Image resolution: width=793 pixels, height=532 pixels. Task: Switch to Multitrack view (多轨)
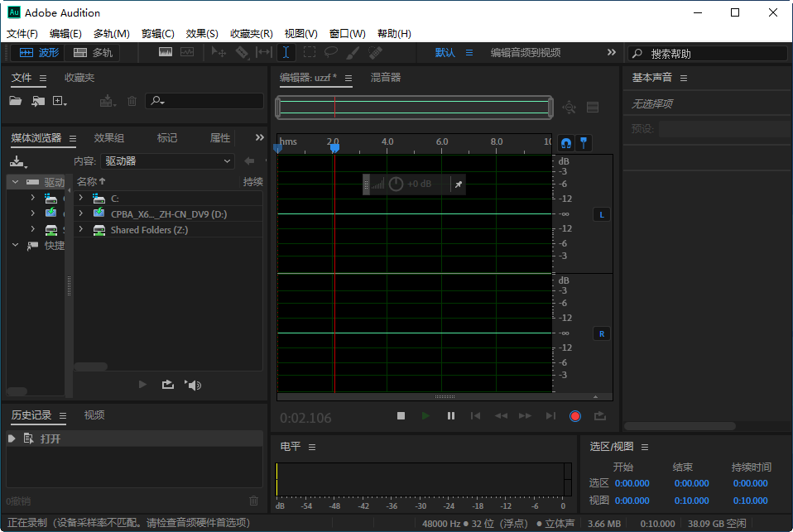coord(93,53)
